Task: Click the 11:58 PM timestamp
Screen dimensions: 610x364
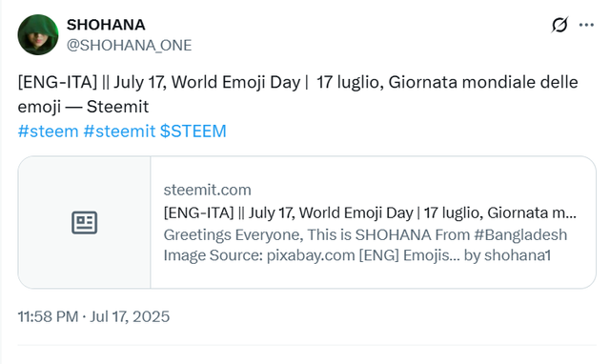Action: click(x=49, y=316)
